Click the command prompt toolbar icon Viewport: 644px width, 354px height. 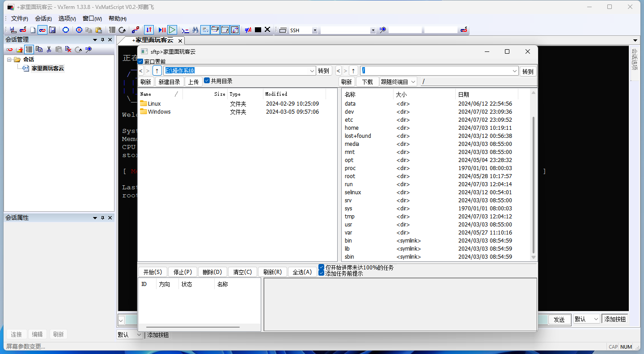click(x=185, y=30)
